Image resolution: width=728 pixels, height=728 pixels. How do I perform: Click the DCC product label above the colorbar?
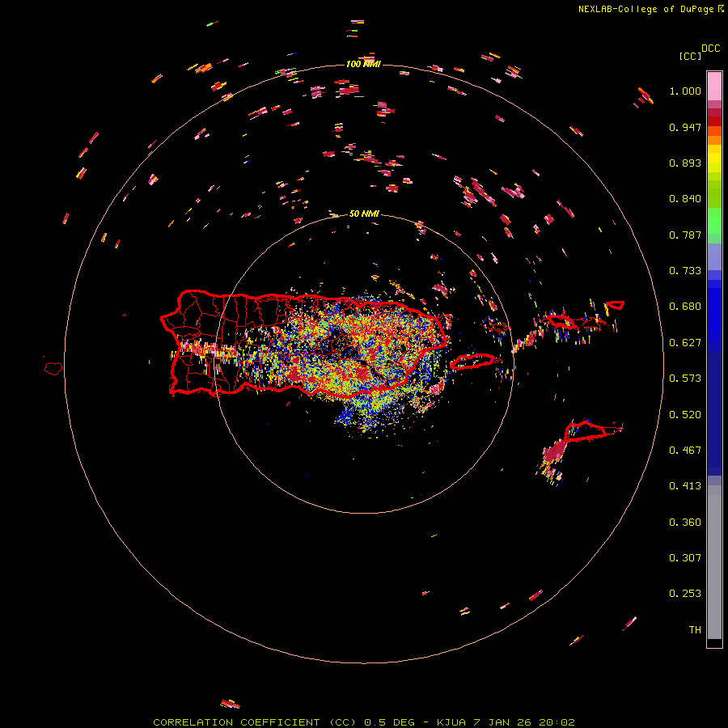click(710, 49)
